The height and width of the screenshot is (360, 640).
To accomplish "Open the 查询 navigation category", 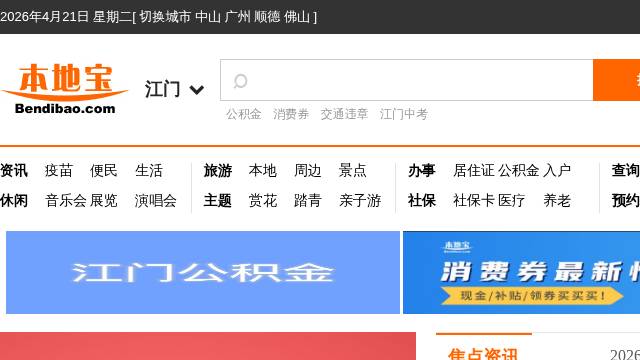I will click(626, 170).
